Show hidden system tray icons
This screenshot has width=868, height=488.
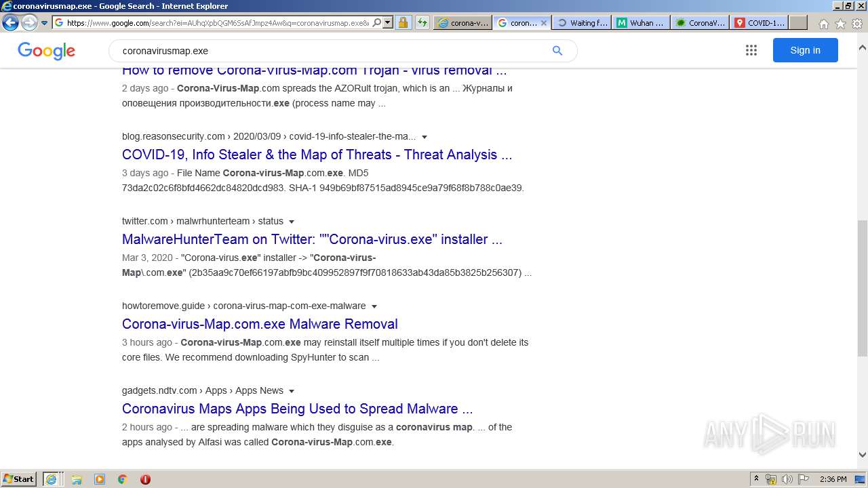click(x=756, y=479)
